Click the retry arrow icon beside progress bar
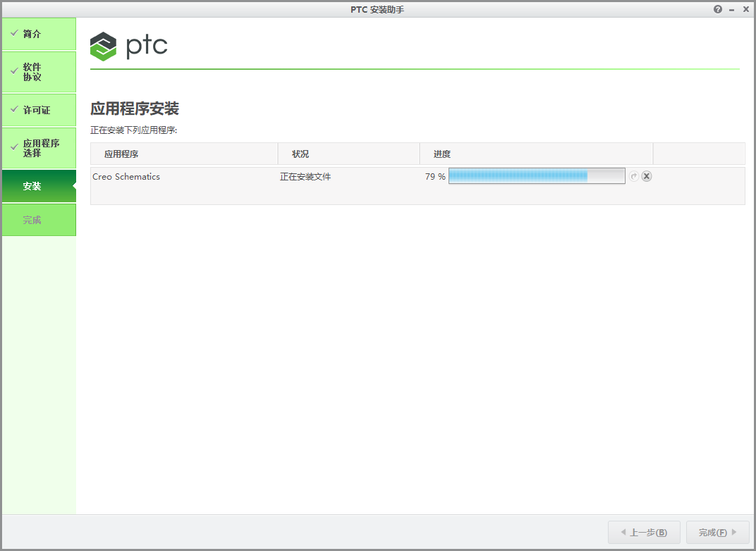The image size is (756, 551). 634,176
